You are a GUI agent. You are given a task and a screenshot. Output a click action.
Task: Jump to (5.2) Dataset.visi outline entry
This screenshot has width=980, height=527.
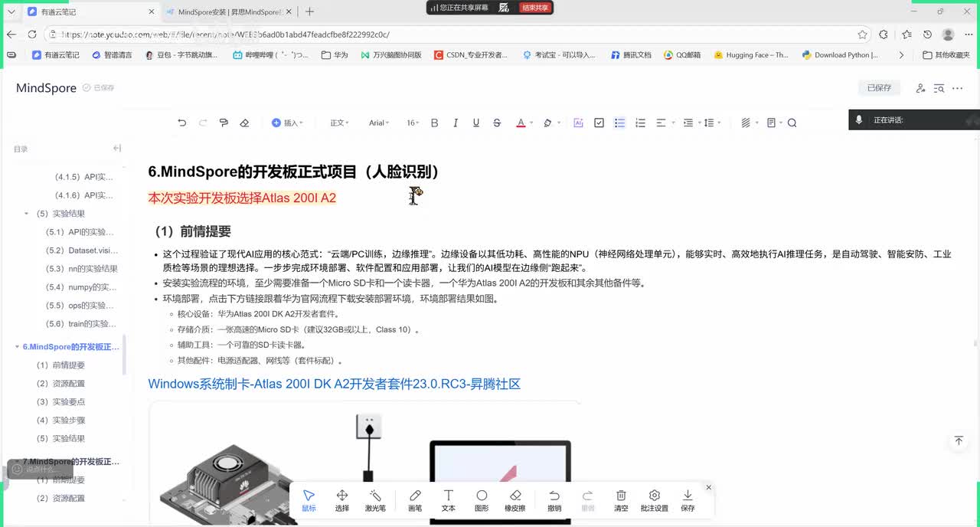coord(82,250)
